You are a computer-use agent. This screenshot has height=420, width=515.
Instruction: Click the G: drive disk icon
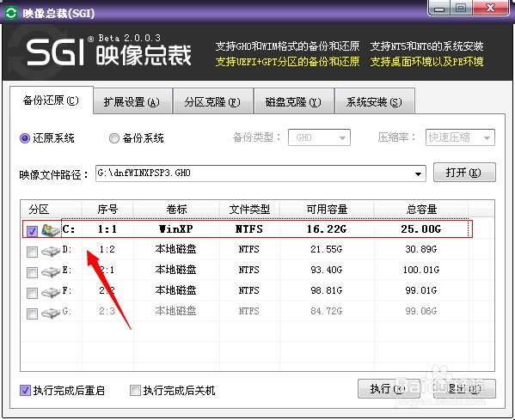[51, 313]
